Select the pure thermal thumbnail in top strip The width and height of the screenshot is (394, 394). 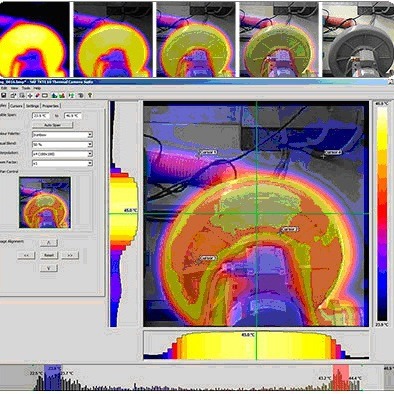[x=35, y=40]
